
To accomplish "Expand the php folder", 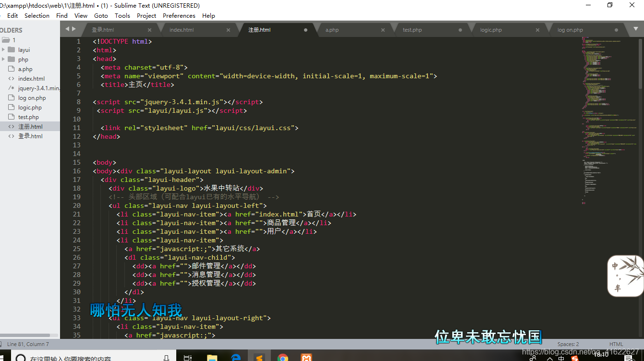I will 3,59.
